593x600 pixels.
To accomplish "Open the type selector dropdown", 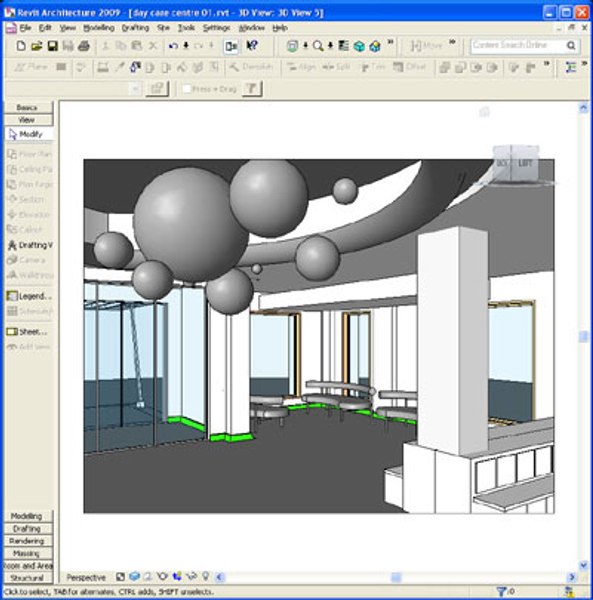I will [x=135, y=89].
